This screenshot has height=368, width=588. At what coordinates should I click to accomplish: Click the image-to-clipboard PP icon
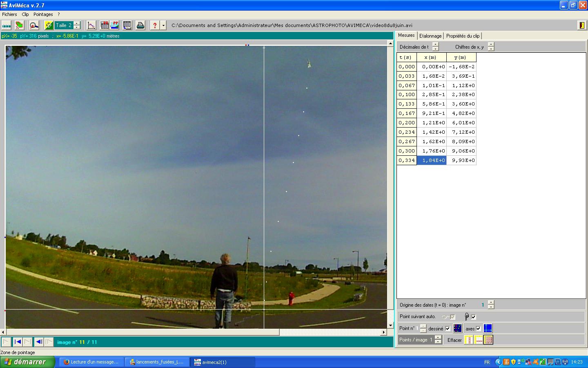[x=115, y=25]
